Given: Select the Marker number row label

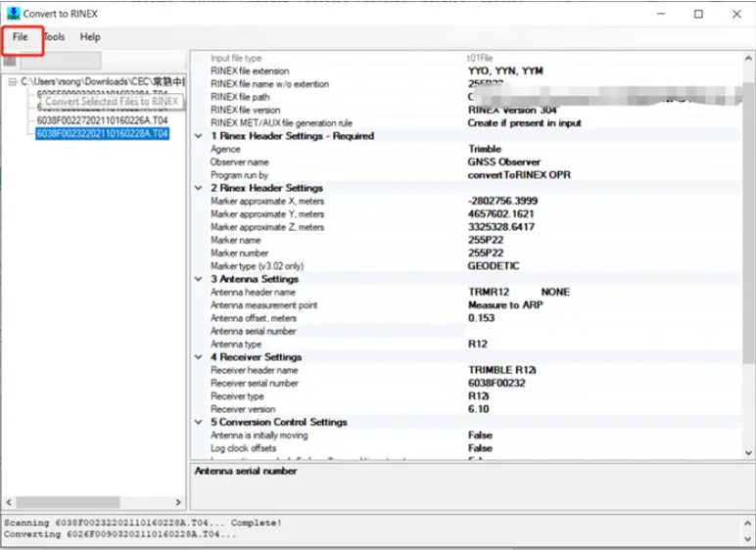Looking at the screenshot, I should (239, 253).
